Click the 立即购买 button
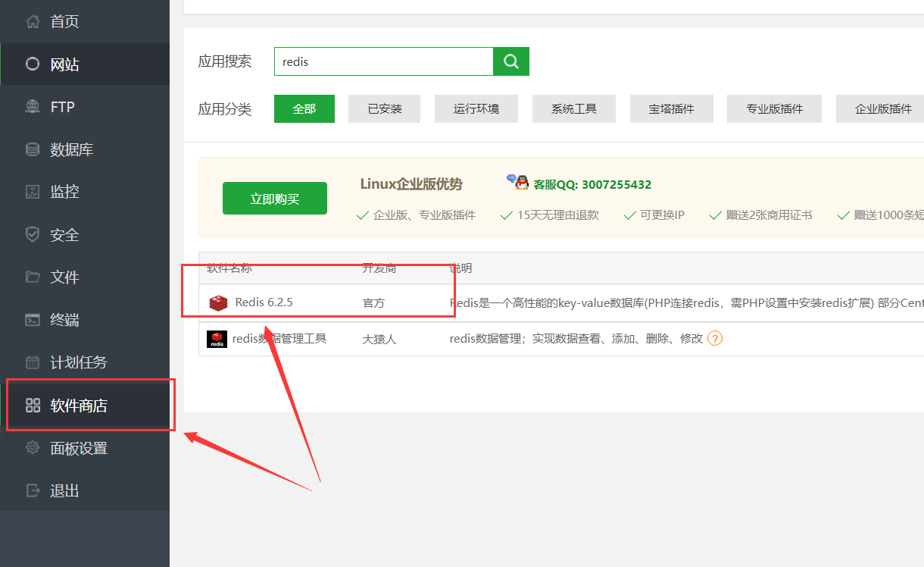924x567 pixels. pyautogui.click(x=275, y=199)
